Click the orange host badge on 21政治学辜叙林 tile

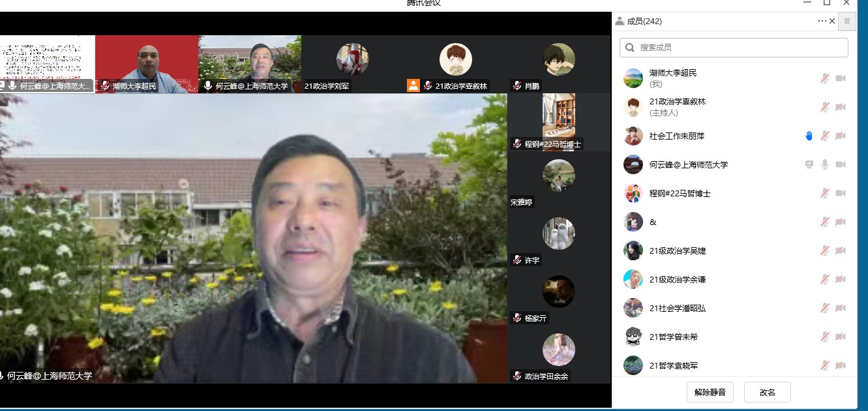point(413,85)
